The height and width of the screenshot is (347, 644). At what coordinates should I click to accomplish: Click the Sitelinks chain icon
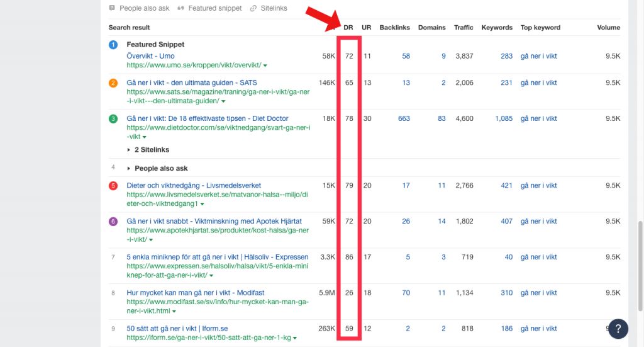click(x=253, y=8)
